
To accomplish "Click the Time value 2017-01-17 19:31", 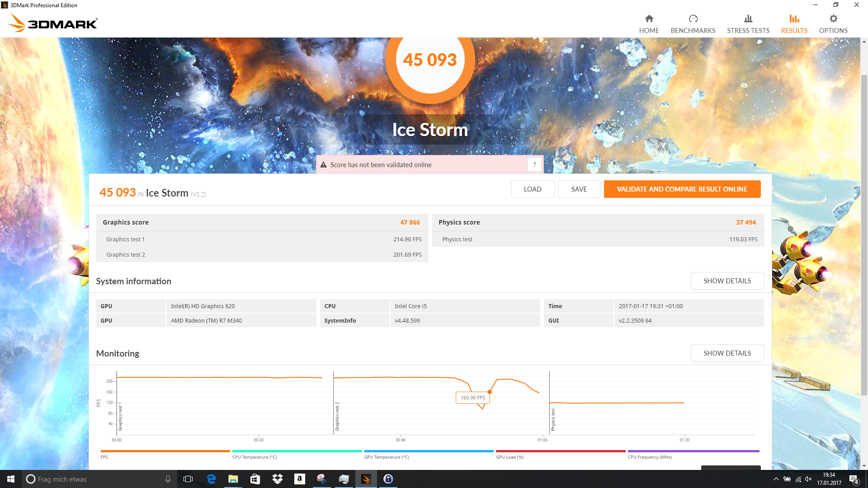I will point(689,306).
